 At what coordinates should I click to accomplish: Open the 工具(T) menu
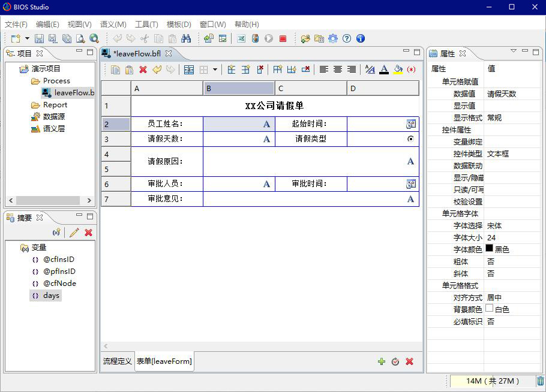click(x=145, y=24)
